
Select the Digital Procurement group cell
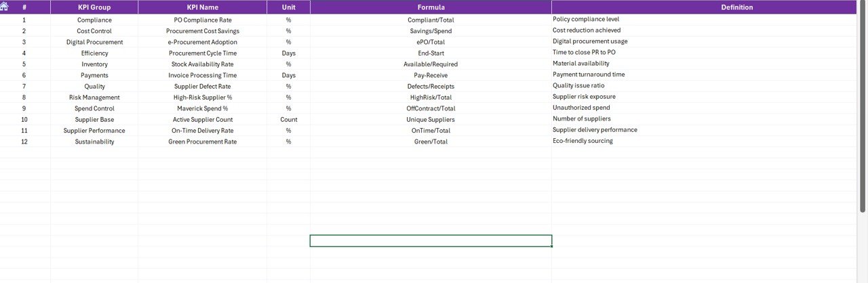[94, 42]
